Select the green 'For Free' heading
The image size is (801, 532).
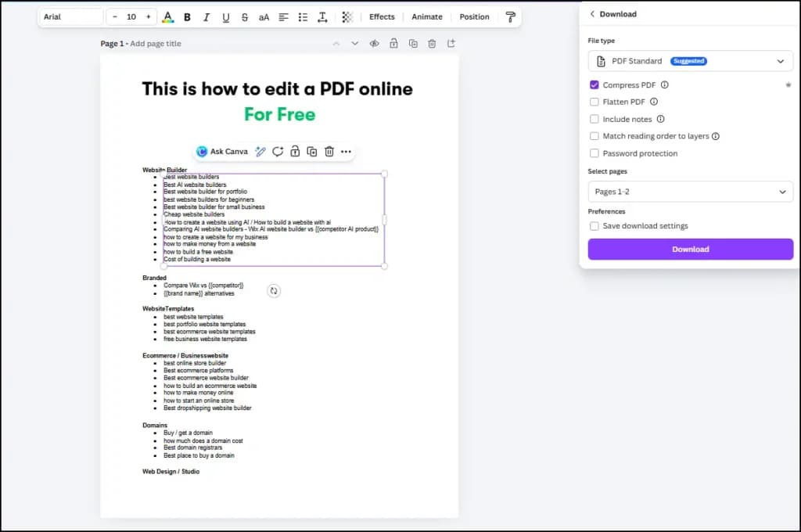click(x=280, y=114)
